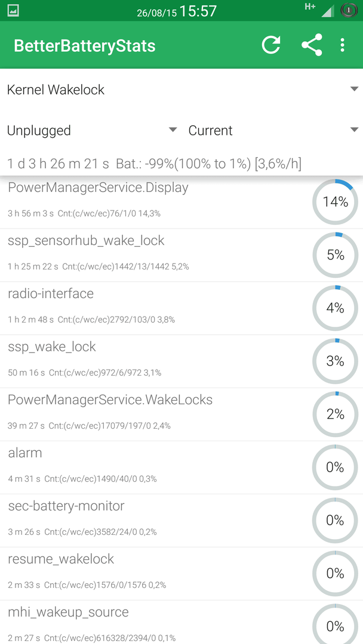The width and height of the screenshot is (363, 644).
Task: Tap the 14% gauge for PowerManagerService.Display
Action: click(335, 202)
